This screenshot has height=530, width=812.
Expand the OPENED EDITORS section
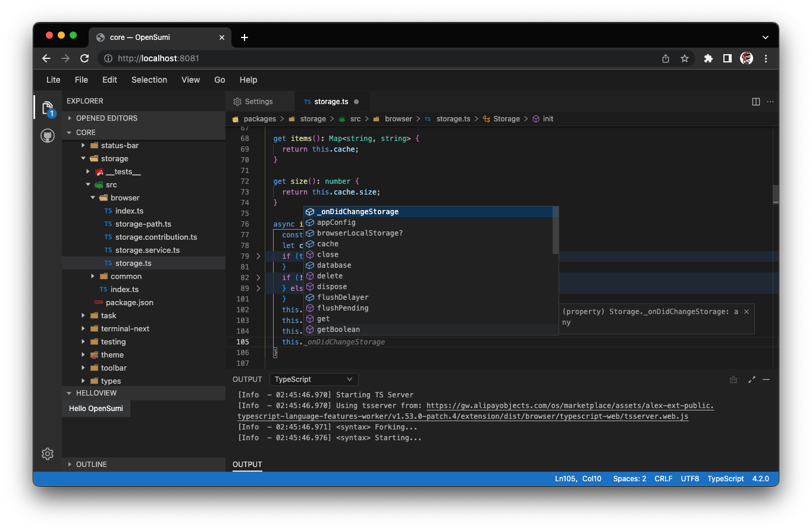point(106,118)
